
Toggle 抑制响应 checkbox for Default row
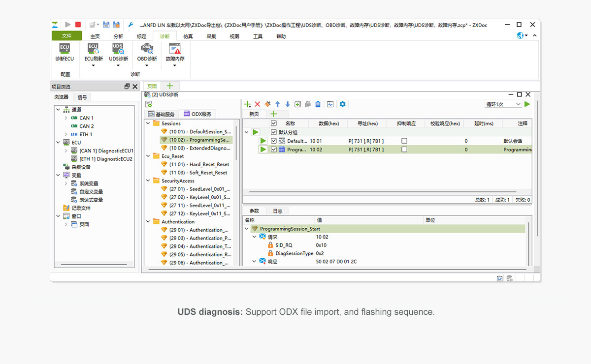[404, 141]
